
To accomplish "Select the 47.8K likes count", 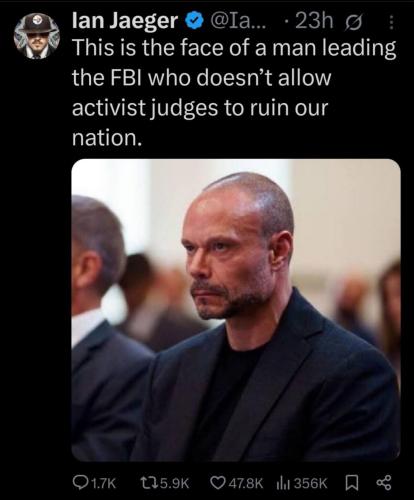I will click(x=246, y=483).
